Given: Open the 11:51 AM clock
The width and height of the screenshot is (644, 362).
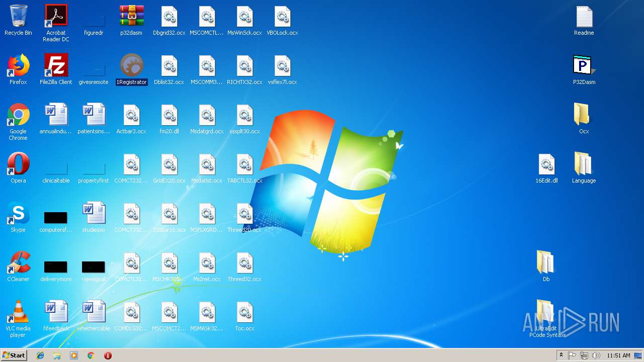Looking at the screenshot, I should click(x=618, y=355).
